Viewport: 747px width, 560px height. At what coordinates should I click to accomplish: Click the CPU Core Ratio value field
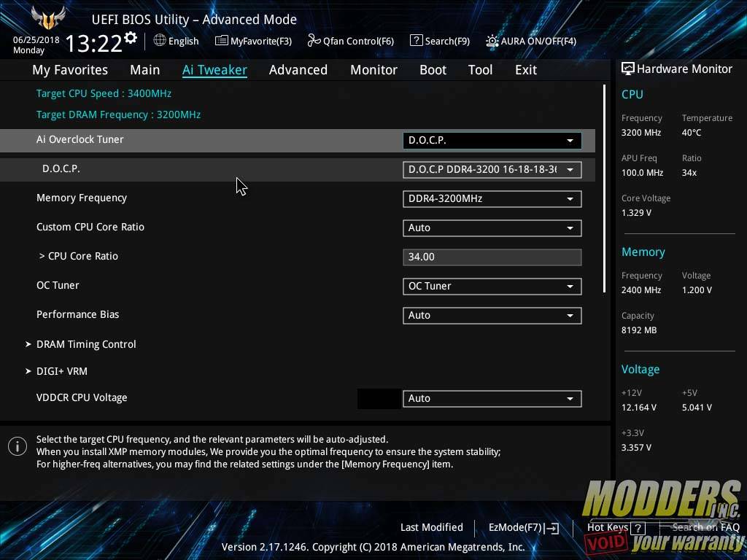[x=492, y=257]
